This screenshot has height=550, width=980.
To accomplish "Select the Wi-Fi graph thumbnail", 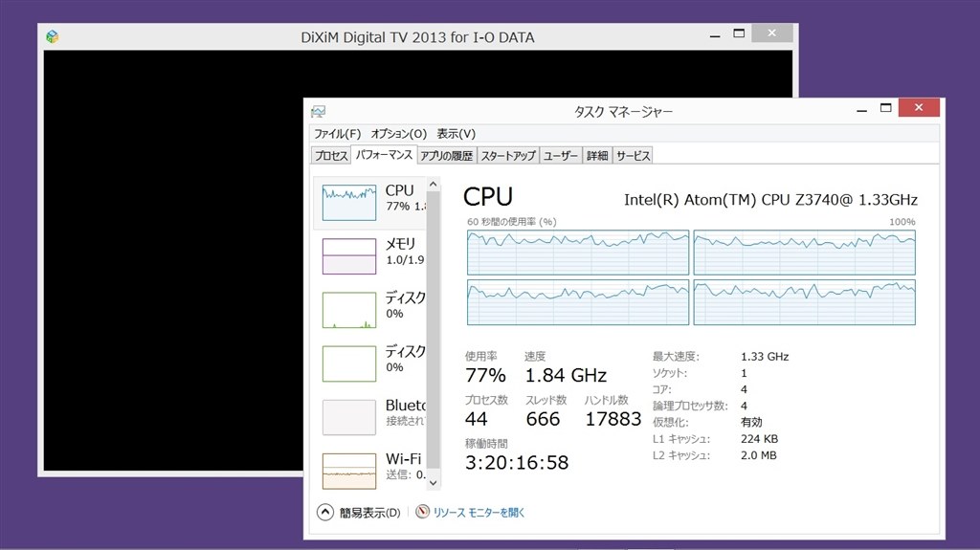I will point(348,472).
